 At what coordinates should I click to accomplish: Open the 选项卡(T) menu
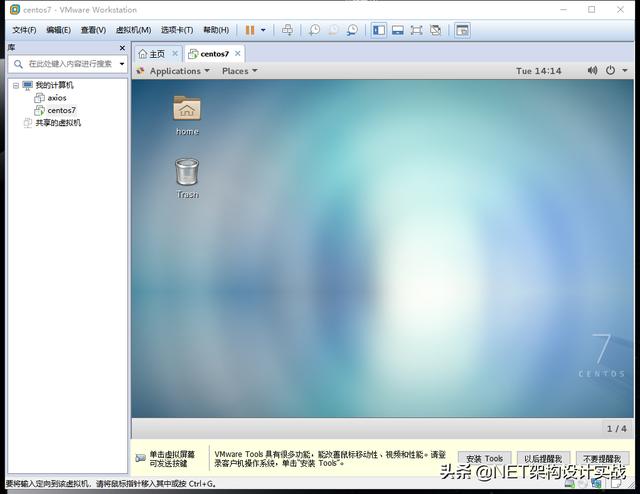point(177,30)
